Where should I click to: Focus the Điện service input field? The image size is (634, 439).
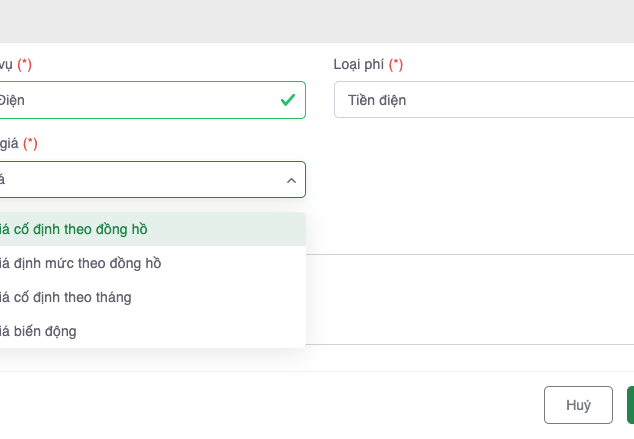click(130, 100)
